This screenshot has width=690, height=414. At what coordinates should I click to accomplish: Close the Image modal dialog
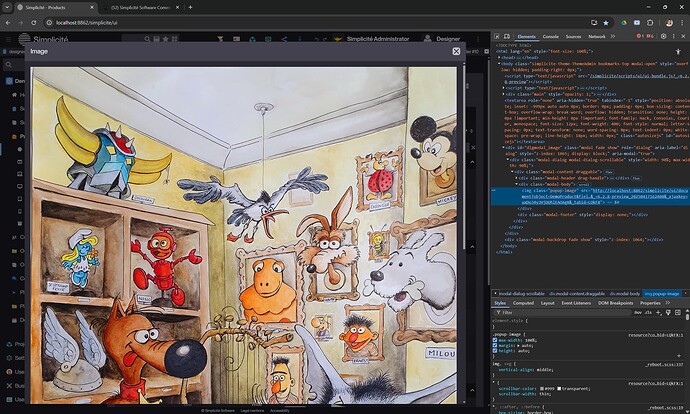click(x=456, y=51)
